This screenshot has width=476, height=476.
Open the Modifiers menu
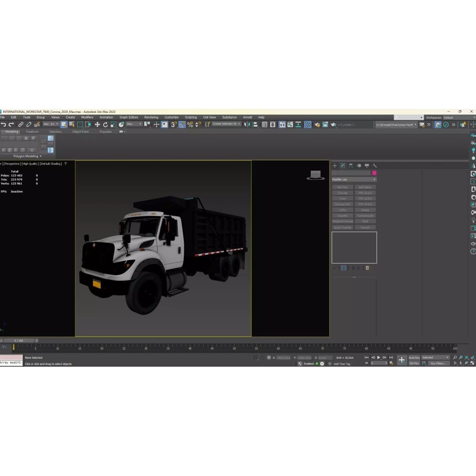(x=87, y=117)
